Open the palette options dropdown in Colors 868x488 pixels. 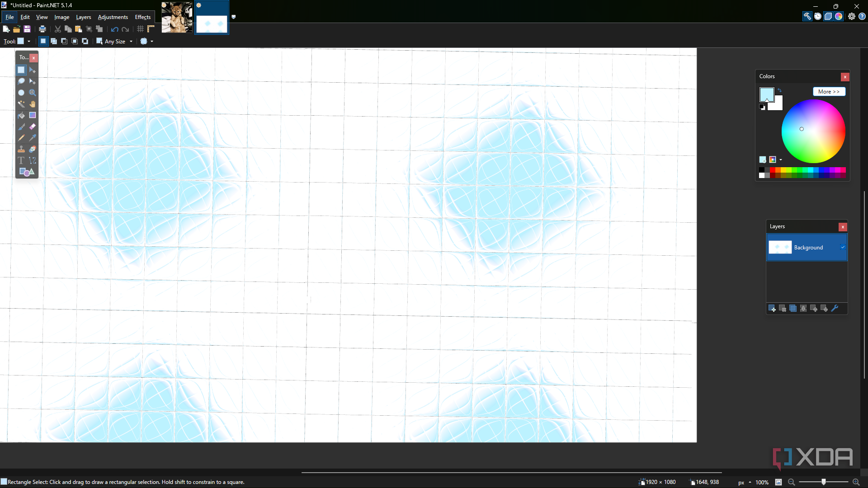click(x=781, y=160)
